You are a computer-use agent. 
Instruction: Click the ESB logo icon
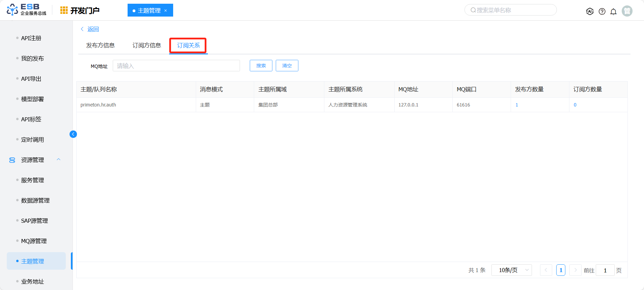coord(12,10)
